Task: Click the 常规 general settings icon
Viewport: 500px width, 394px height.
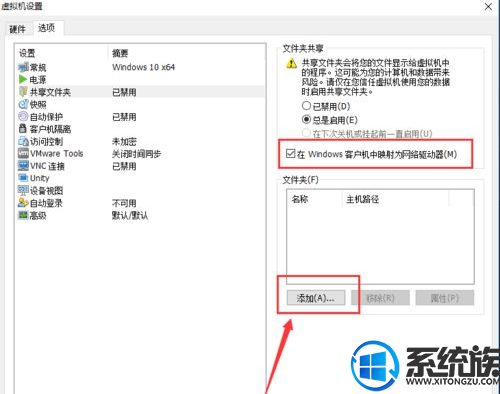Action: [x=23, y=67]
